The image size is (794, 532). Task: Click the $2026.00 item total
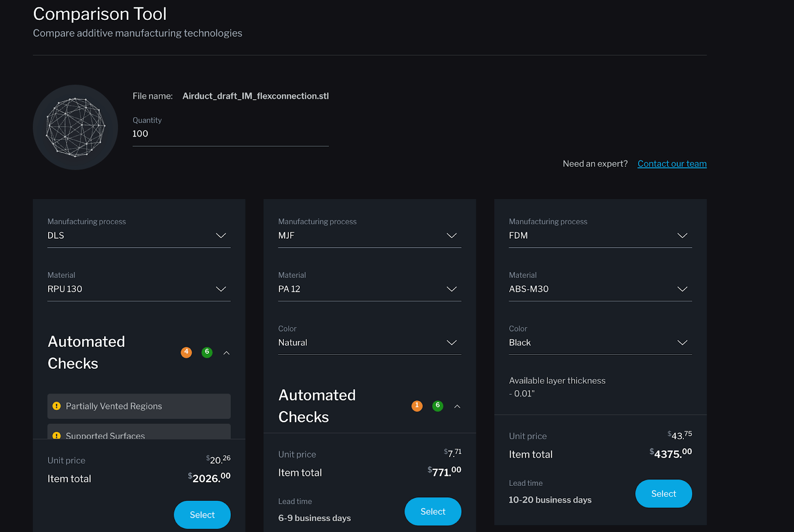point(209,477)
